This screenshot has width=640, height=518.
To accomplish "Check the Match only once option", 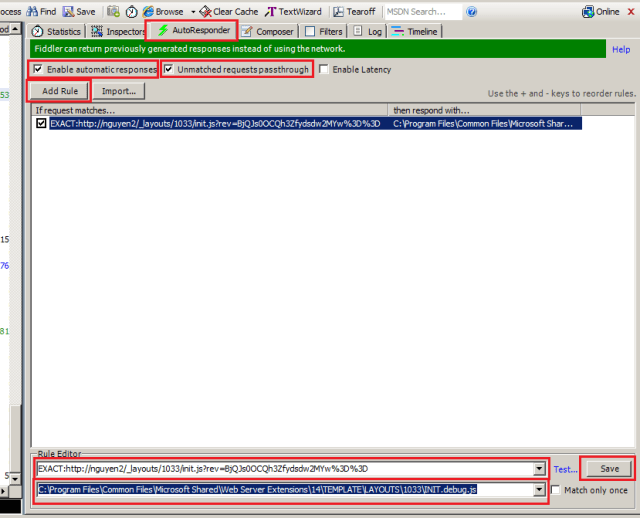I will pos(556,490).
